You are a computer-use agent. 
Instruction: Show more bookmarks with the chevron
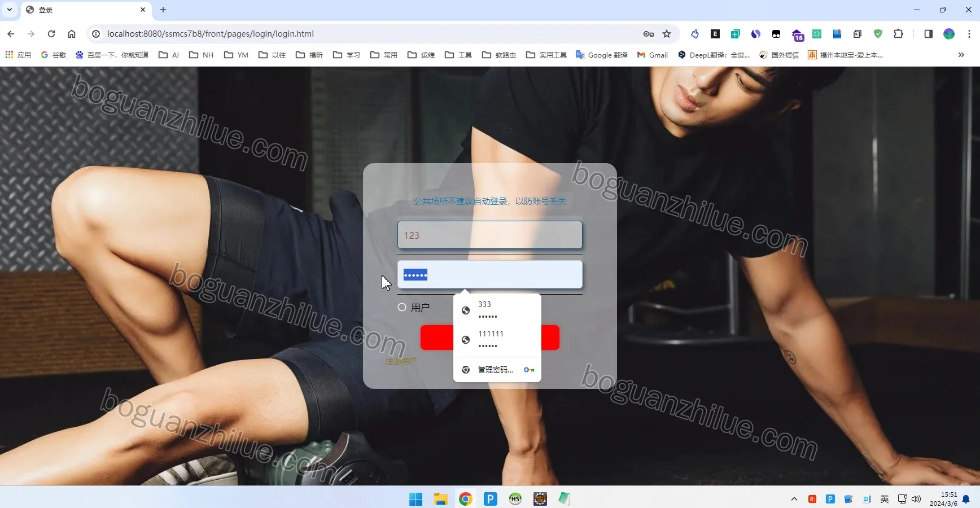click(961, 55)
